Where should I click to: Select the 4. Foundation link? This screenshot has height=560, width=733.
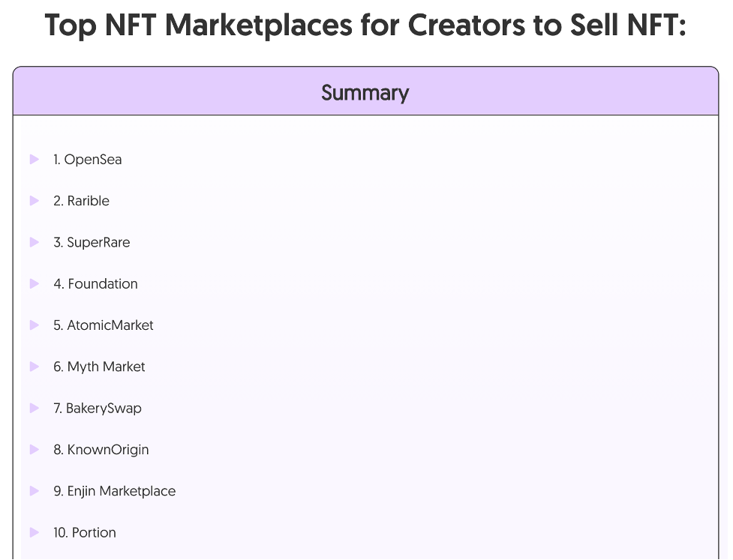coord(95,284)
